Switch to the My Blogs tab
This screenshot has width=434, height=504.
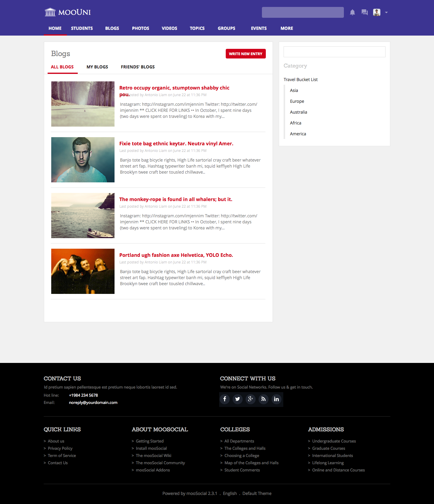[97, 67]
